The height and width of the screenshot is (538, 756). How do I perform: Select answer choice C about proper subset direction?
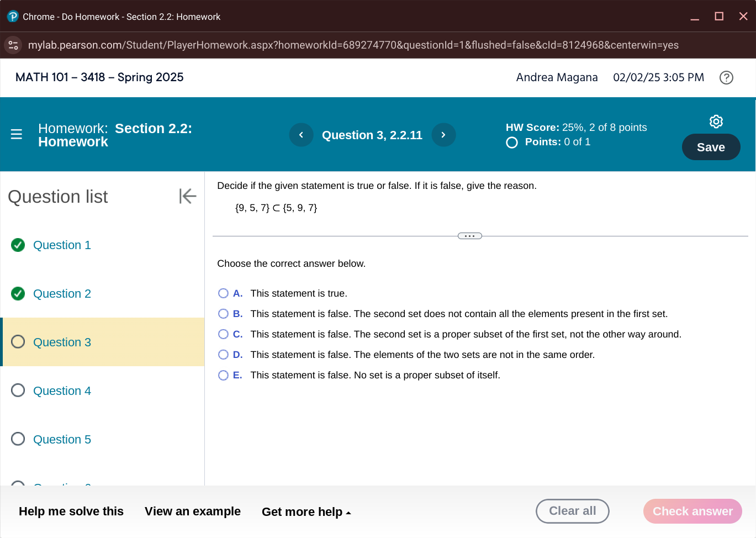pyautogui.click(x=223, y=334)
